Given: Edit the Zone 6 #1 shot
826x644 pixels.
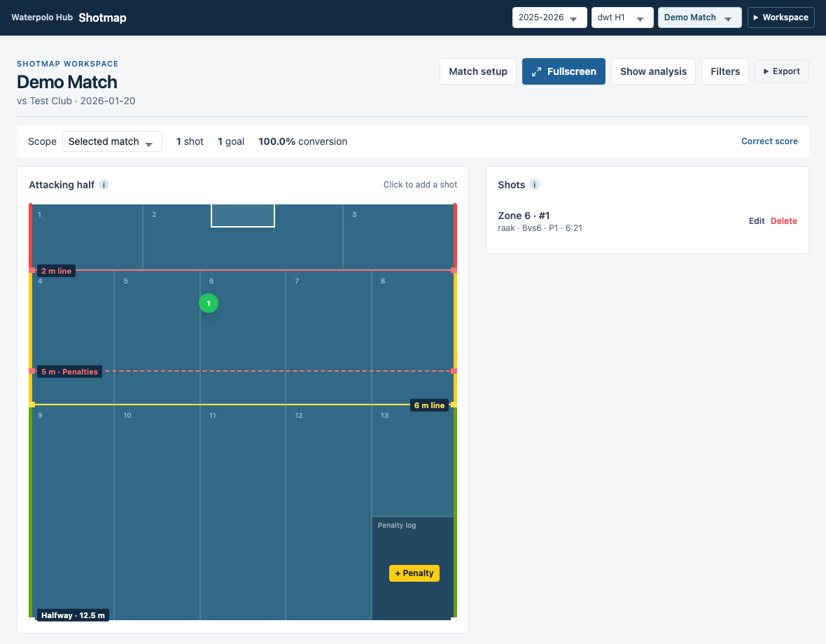Looking at the screenshot, I should (x=757, y=221).
